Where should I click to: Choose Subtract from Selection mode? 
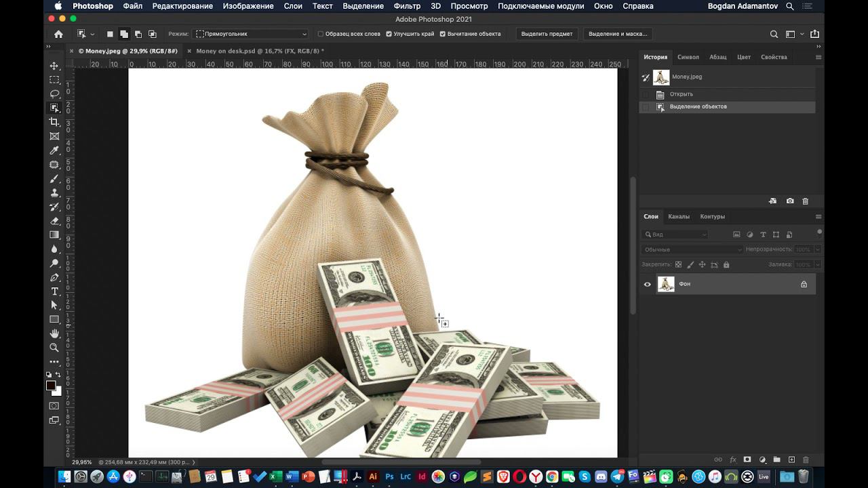tap(138, 34)
